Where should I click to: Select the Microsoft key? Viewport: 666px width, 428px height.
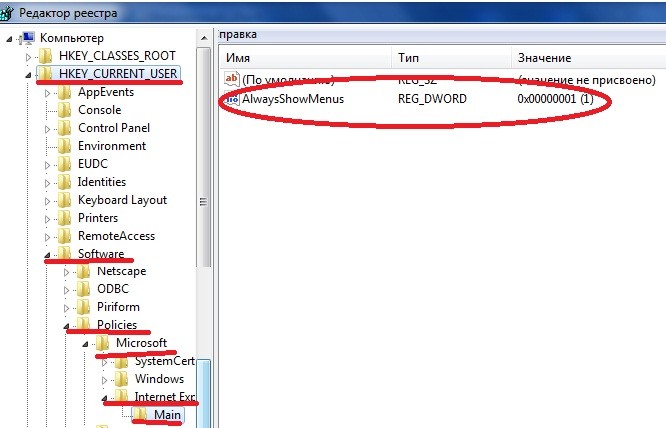[141, 343]
